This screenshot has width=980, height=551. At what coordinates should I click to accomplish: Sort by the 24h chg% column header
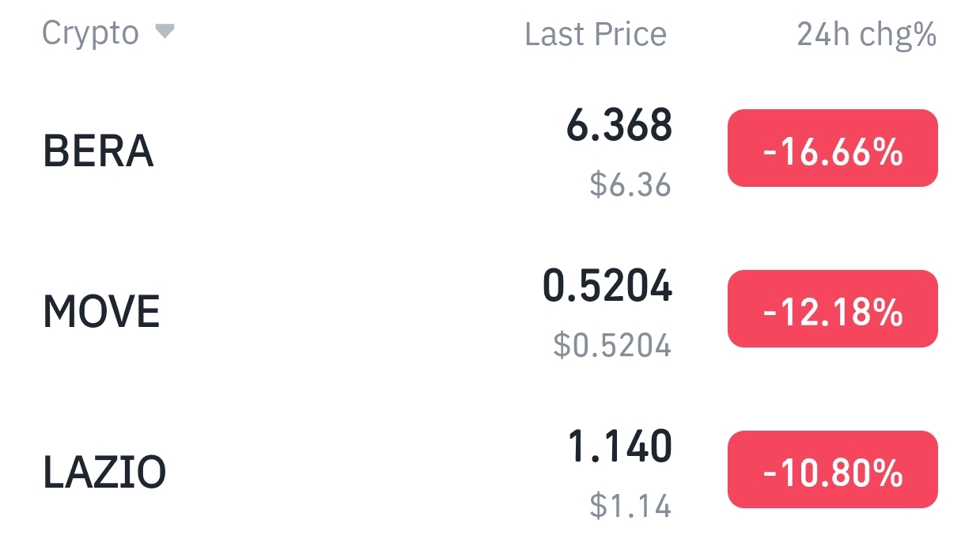[x=866, y=34]
